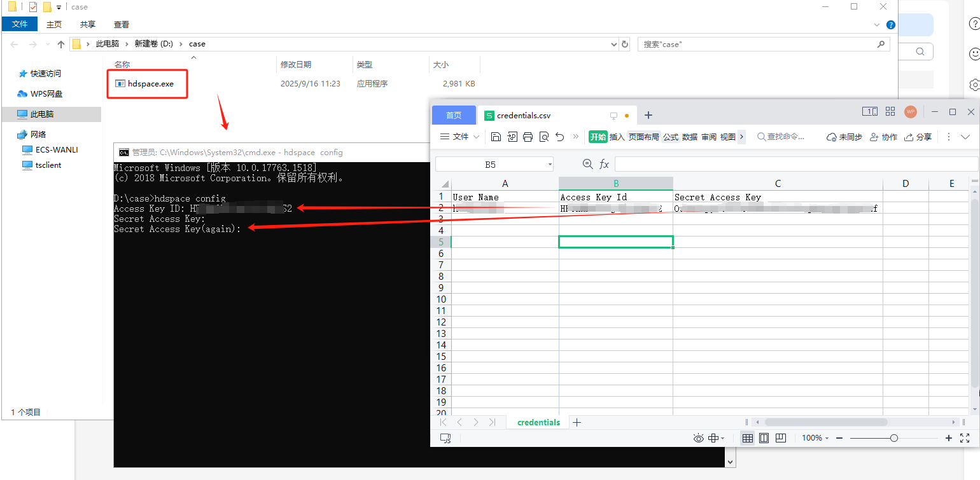
Task: Open the Name Box dropdown showing B5
Action: pos(550,165)
